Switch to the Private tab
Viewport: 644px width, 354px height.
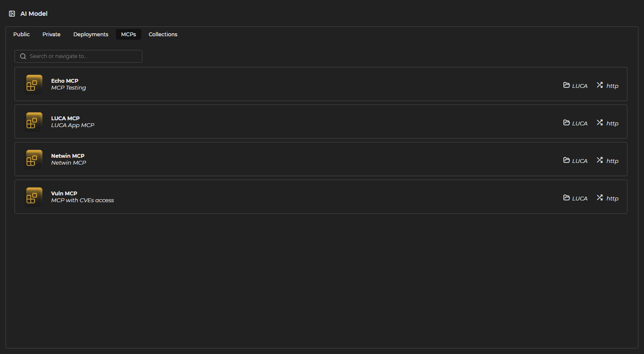(52, 34)
